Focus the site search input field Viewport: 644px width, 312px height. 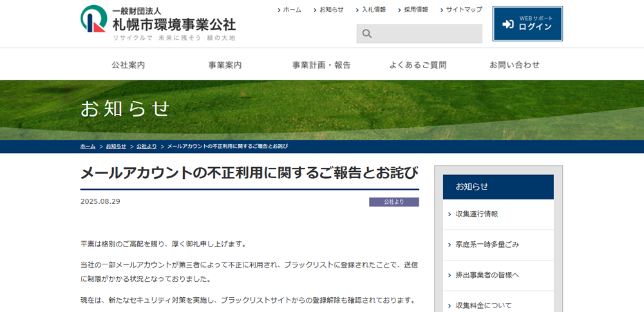[x=419, y=33]
